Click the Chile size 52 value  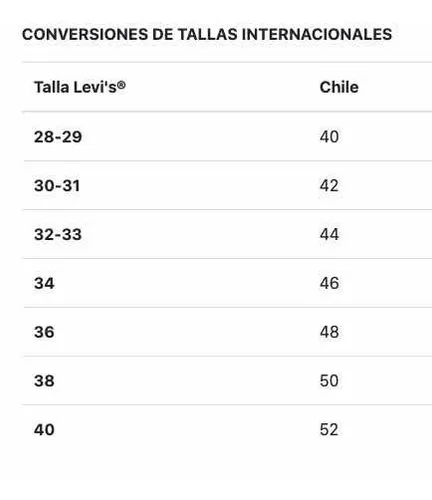pos(329,430)
